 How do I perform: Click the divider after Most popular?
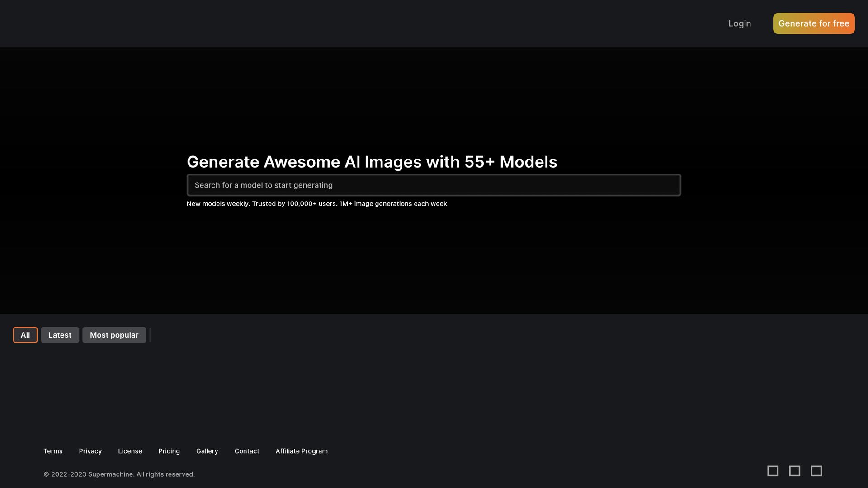[150, 335]
